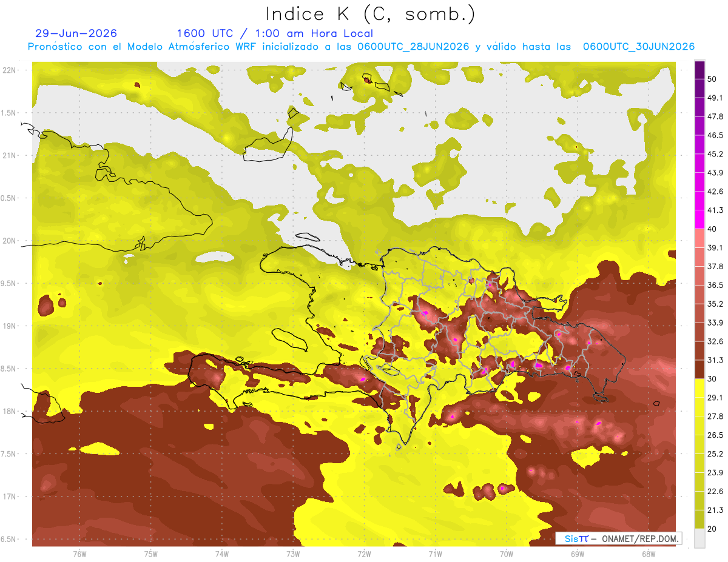Click the colorbar value "45.2"

pos(715,154)
